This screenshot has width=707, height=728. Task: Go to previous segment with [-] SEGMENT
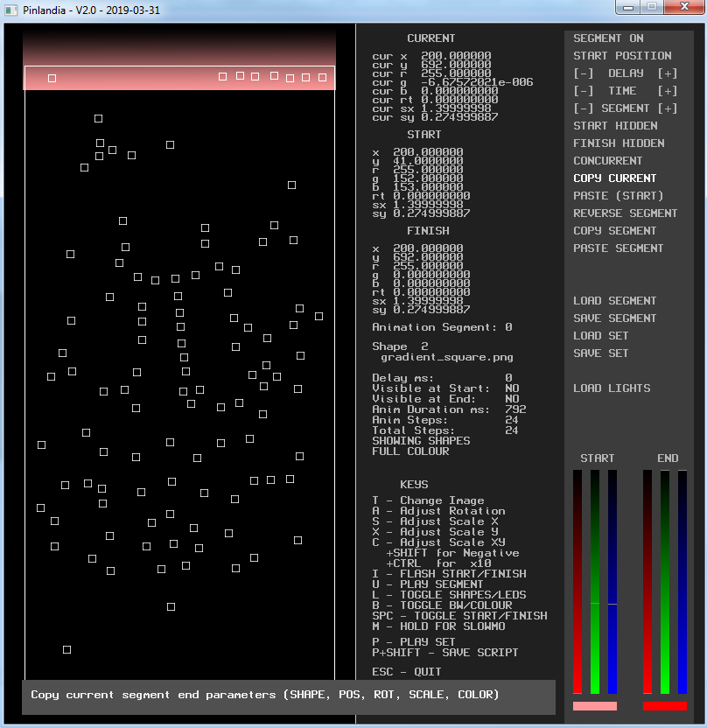583,108
